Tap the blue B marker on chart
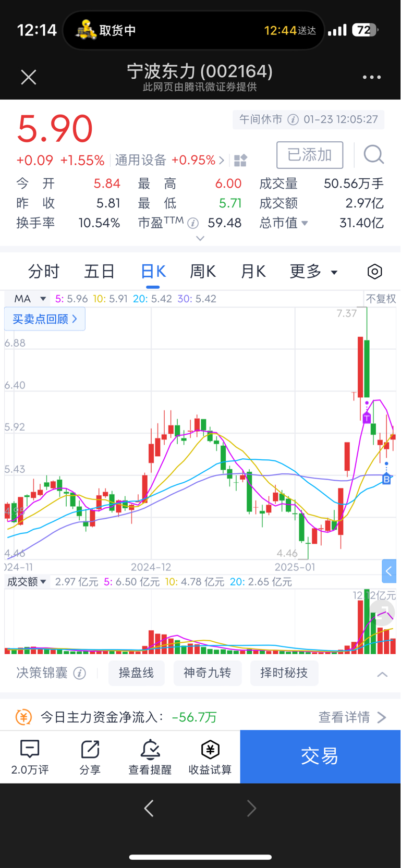 pos(386,479)
